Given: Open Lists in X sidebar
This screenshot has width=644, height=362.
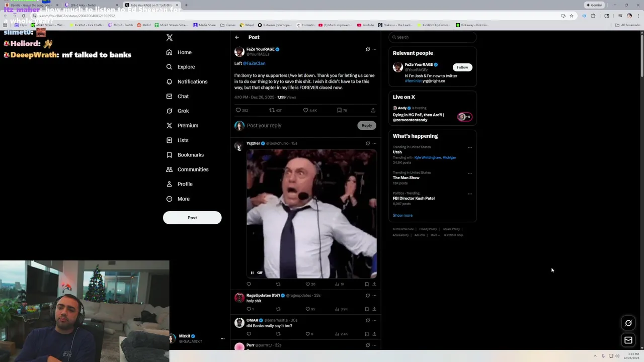Looking at the screenshot, I should tap(177, 140).
